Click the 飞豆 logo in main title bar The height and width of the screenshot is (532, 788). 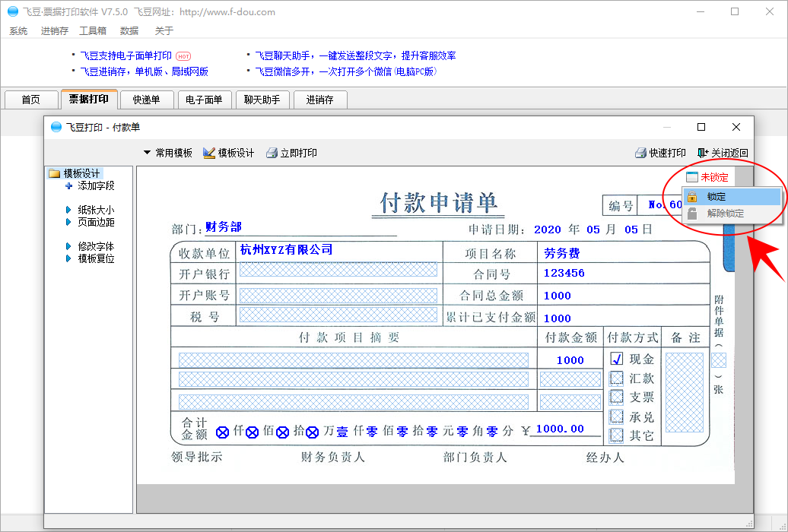[x=13, y=11]
